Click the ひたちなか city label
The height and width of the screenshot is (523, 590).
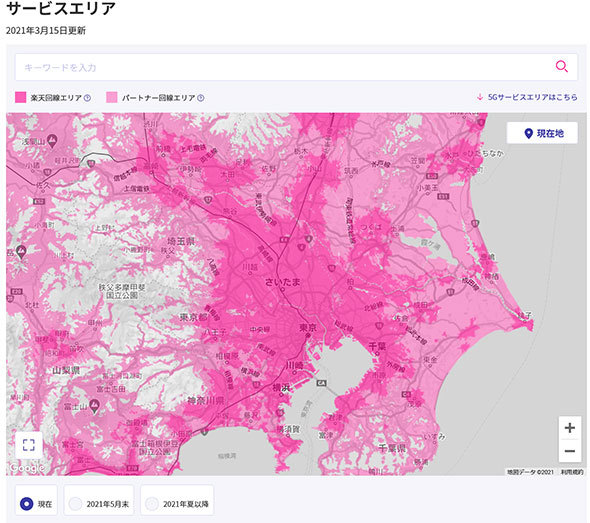point(485,153)
